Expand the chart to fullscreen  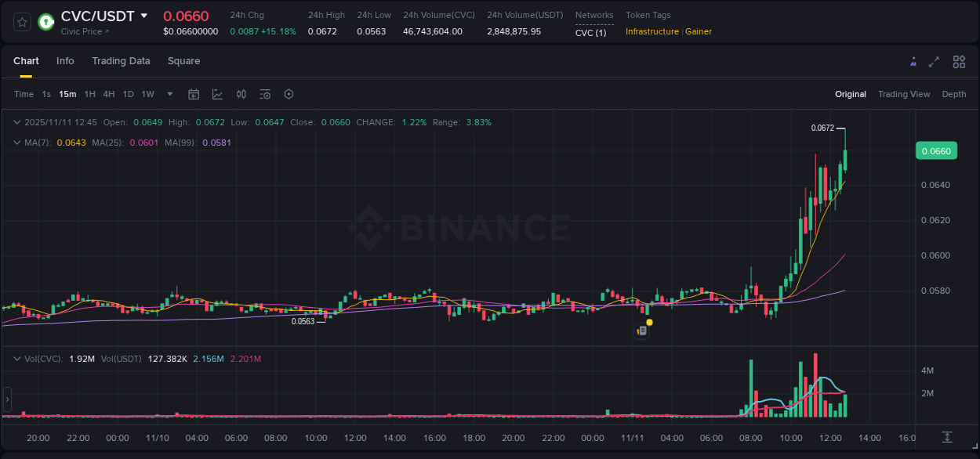[x=935, y=61]
